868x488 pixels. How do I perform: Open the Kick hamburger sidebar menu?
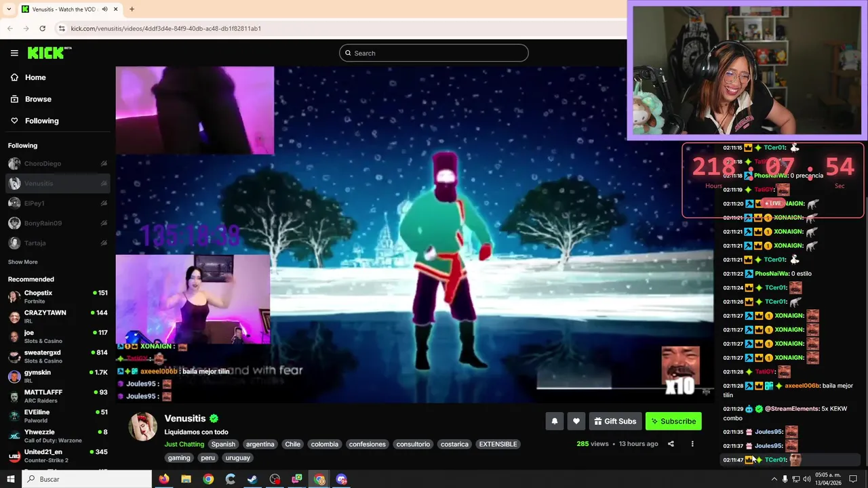pyautogui.click(x=14, y=53)
